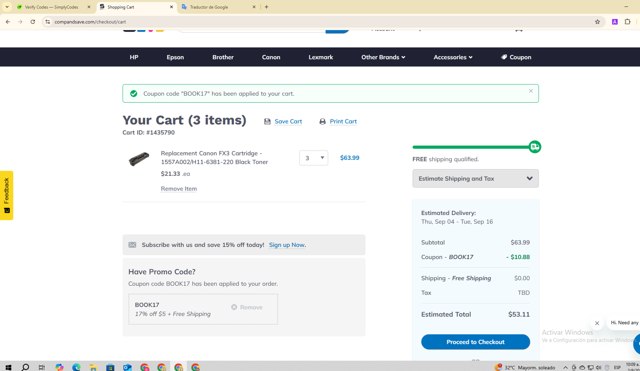Open the Hi Need any help chat message

[x=624, y=322]
